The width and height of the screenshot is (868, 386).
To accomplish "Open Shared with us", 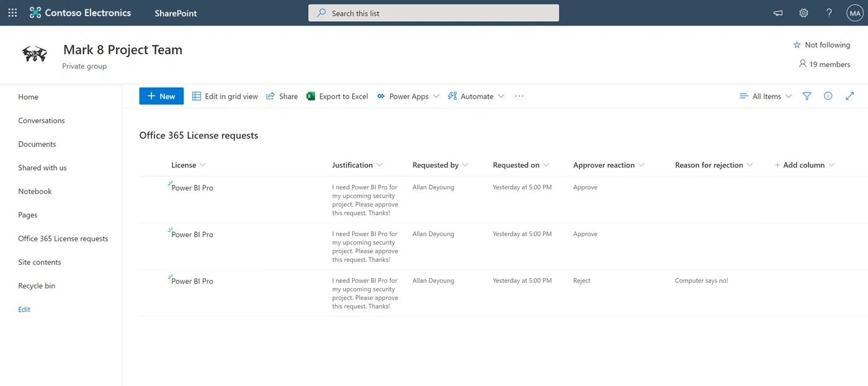I will [42, 168].
